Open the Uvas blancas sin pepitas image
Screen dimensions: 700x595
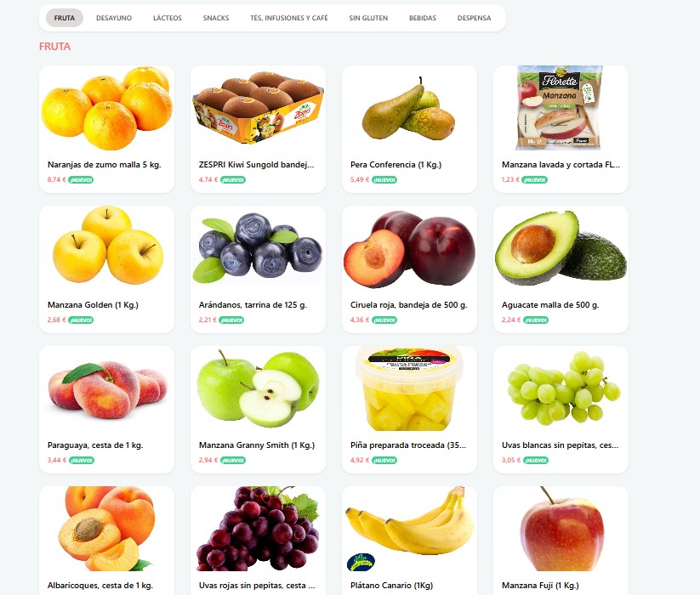pyautogui.click(x=561, y=389)
